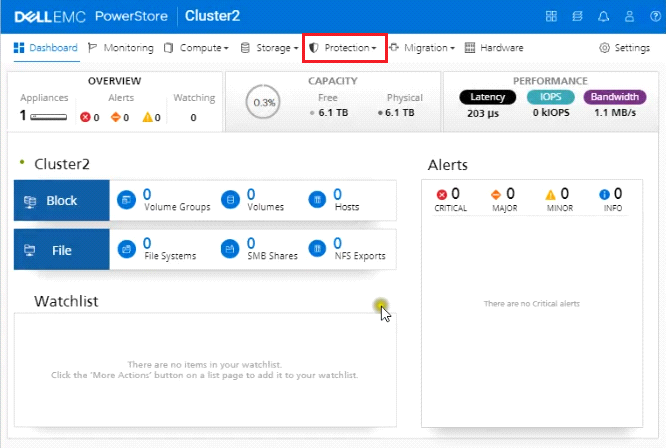Click the Volume Groups icon
666x448 pixels.
(x=127, y=200)
